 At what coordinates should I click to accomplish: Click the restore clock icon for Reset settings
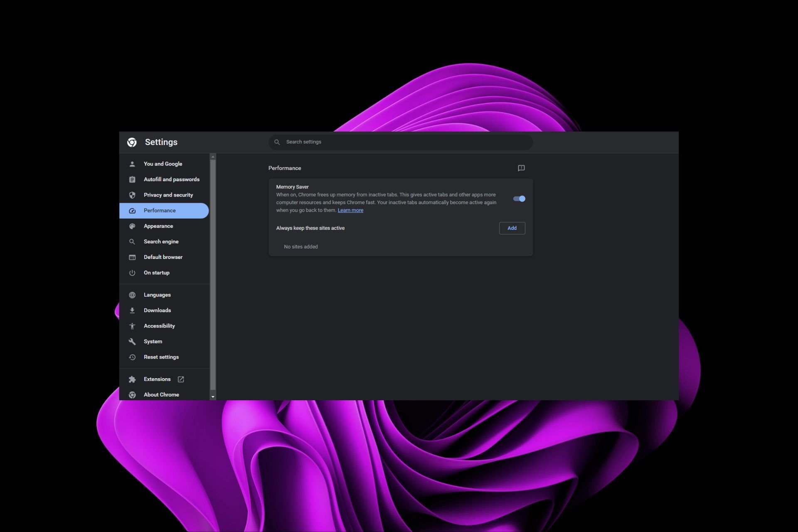[x=132, y=357]
